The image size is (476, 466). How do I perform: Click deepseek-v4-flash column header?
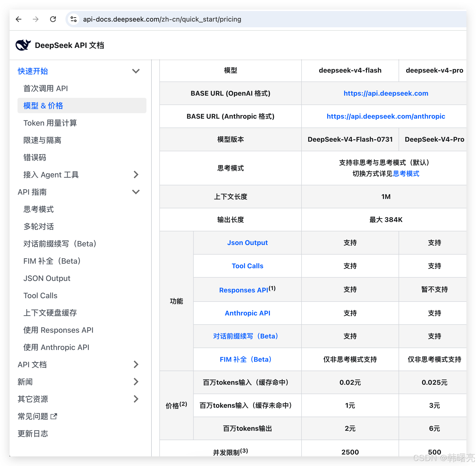pos(350,70)
